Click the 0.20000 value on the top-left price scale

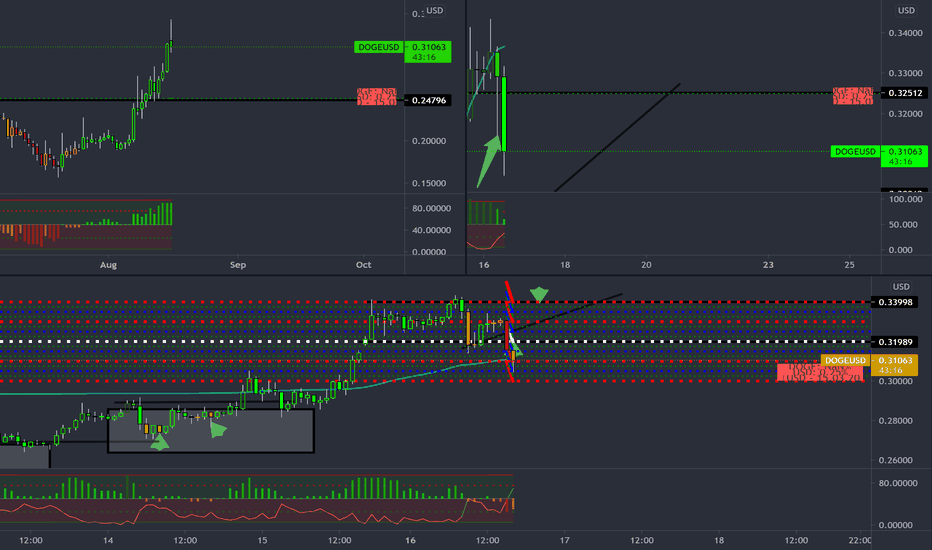tap(429, 141)
